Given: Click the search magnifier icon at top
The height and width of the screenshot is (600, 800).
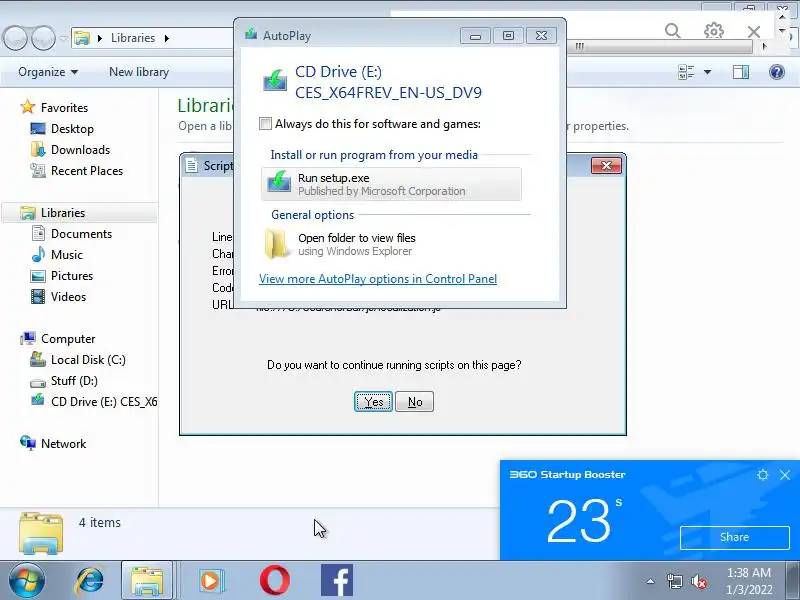Looking at the screenshot, I should [672, 31].
